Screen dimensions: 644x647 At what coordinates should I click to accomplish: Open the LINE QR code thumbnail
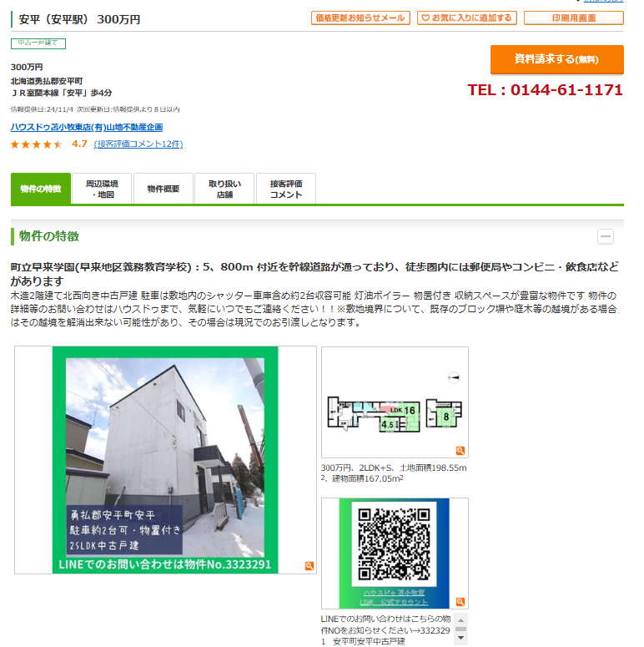(395, 553)
